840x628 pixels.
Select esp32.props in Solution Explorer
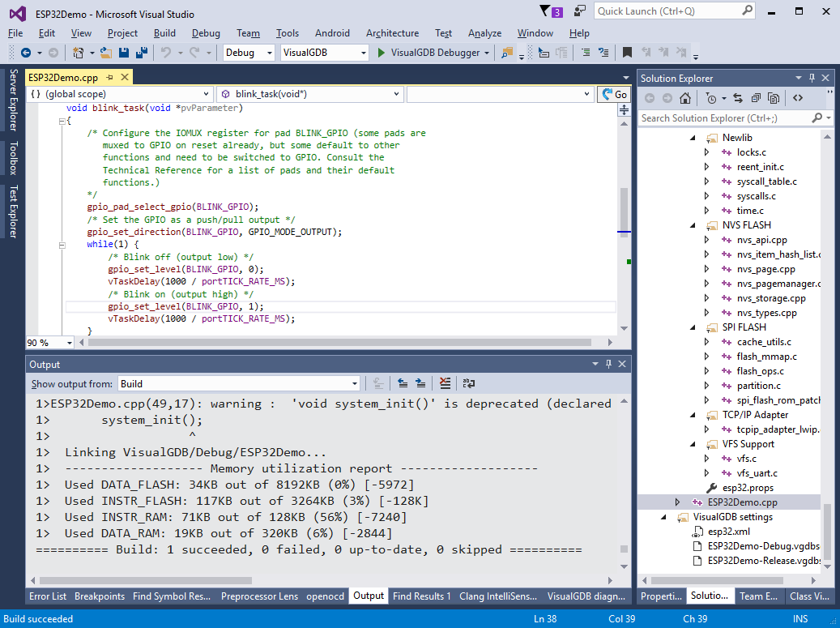click(748, 488)
